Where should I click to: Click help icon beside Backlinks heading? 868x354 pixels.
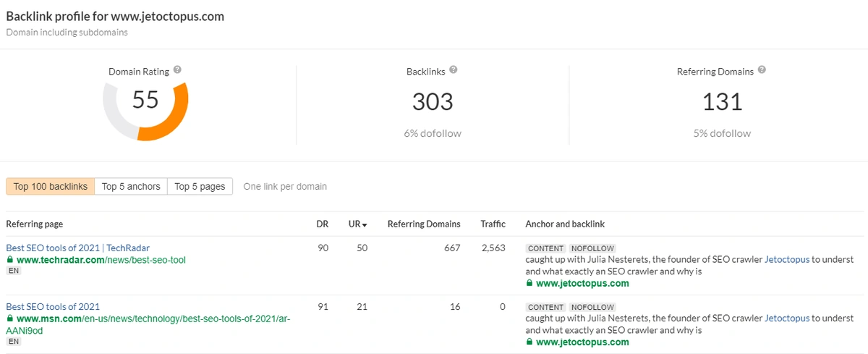coord(454,70)
